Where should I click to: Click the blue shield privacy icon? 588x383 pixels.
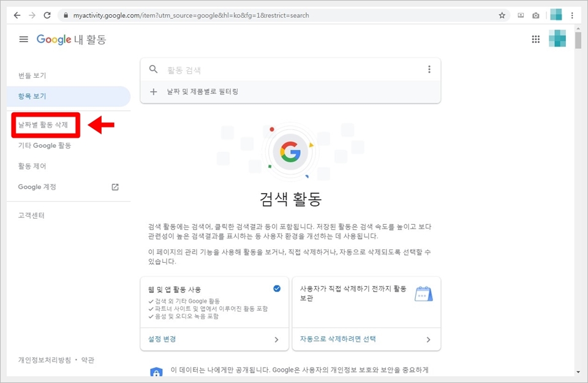pyautogui.click(x=156, y=372)
